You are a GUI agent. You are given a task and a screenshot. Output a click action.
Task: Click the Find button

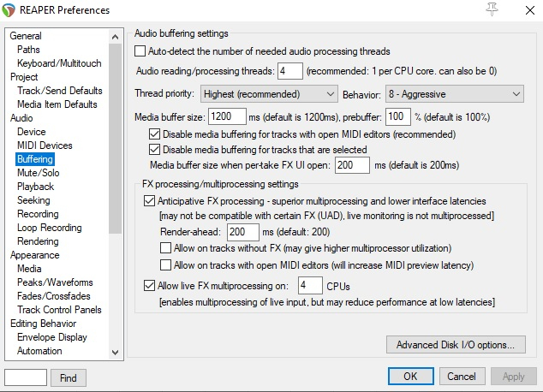point(69,377)
